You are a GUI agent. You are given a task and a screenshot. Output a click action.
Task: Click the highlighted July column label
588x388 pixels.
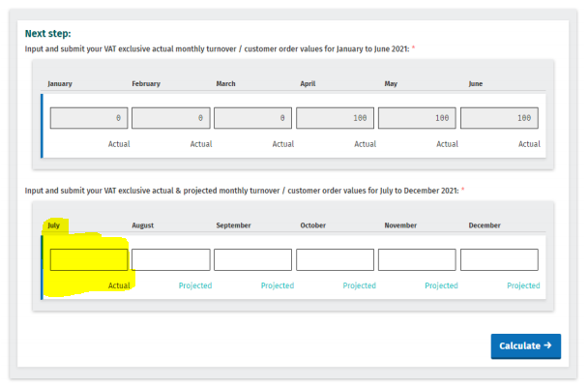(x=55, y=225)
